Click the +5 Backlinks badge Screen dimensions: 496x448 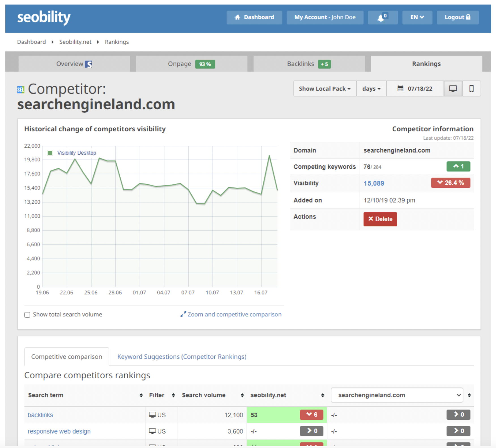click(324, 64)
